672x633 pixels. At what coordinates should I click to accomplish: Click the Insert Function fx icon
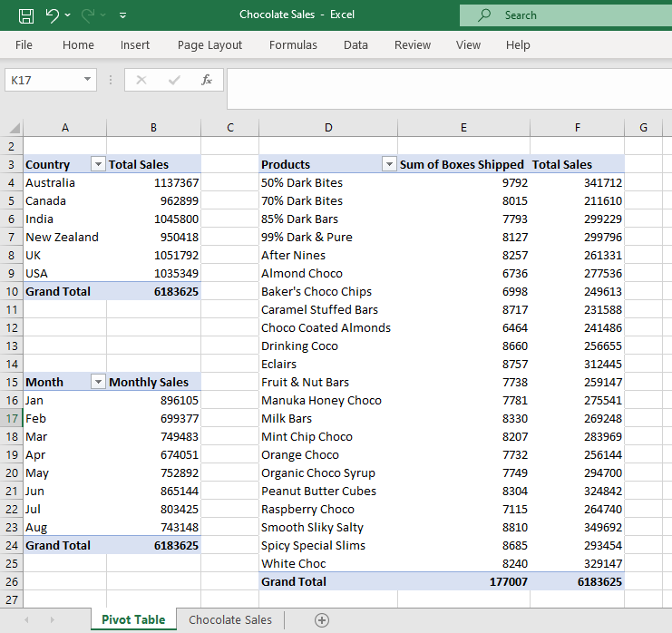[x=207, y=80]
